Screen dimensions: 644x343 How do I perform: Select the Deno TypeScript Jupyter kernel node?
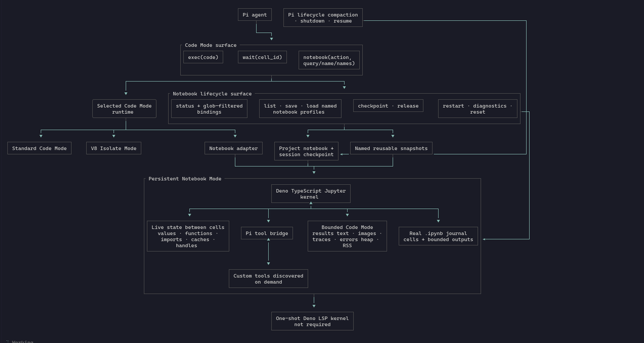pyautogui.click(x=311, y=194)
